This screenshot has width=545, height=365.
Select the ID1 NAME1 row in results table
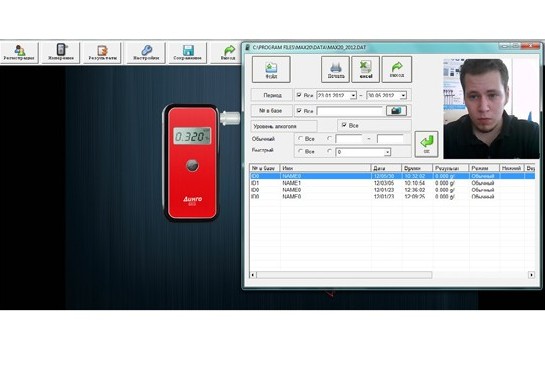point(392,183)
